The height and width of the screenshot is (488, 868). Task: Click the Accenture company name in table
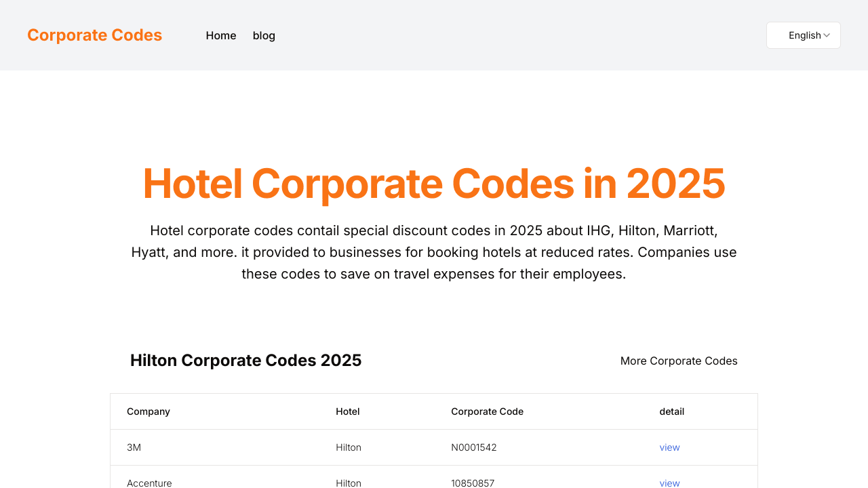point(149,483)
